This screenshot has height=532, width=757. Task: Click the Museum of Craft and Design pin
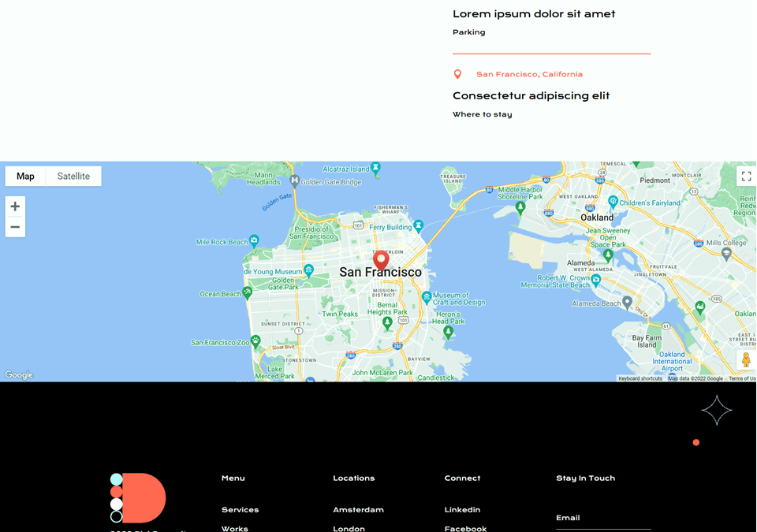click(427, 297)
